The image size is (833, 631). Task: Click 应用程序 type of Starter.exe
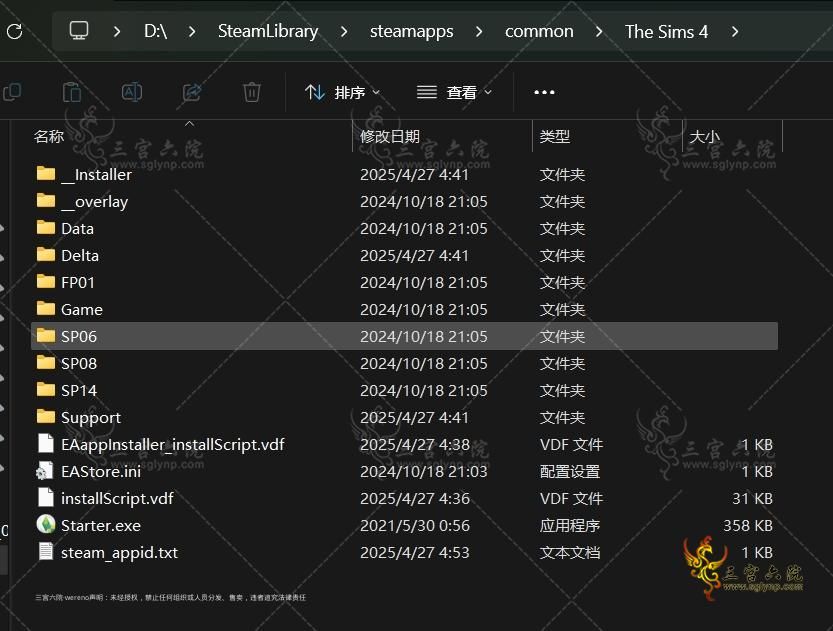(570, 525)
